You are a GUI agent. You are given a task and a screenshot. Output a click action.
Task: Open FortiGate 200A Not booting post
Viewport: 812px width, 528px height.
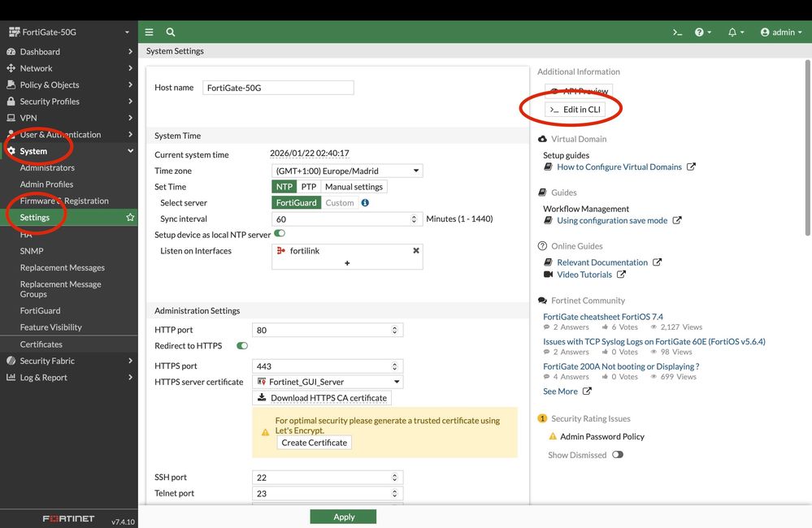(x=621, y=366)
